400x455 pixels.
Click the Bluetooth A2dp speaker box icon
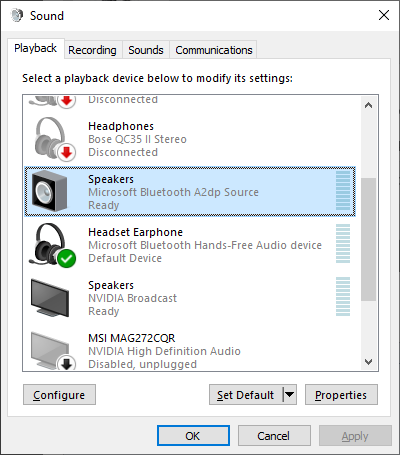(49, 191)
